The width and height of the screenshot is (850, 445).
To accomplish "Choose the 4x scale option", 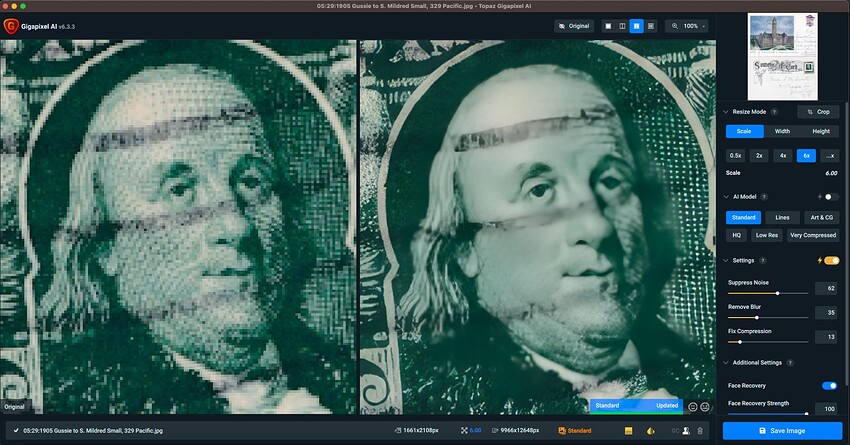I will (783, 156).
